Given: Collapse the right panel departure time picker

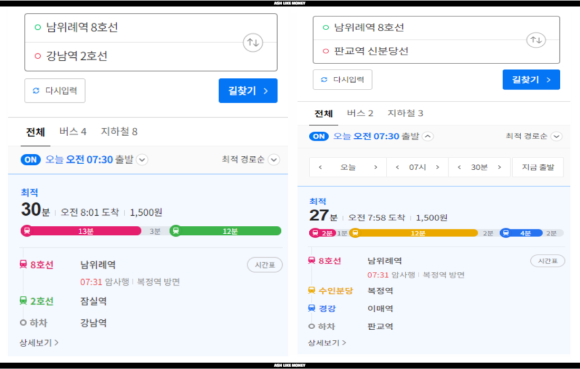Looking at the screenshot, I should pyautogui.click(x=428, y=136).
